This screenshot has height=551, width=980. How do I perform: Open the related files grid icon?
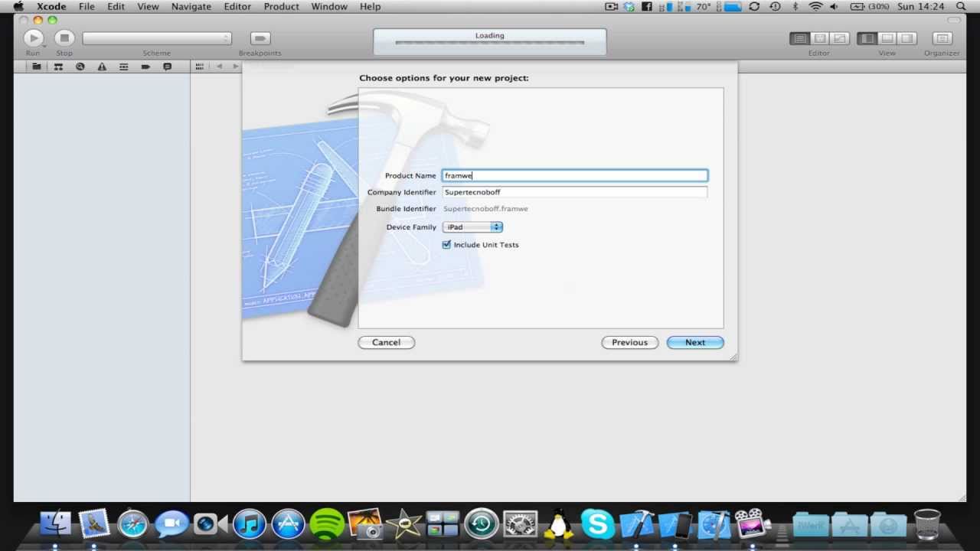[x=199, y=67]
